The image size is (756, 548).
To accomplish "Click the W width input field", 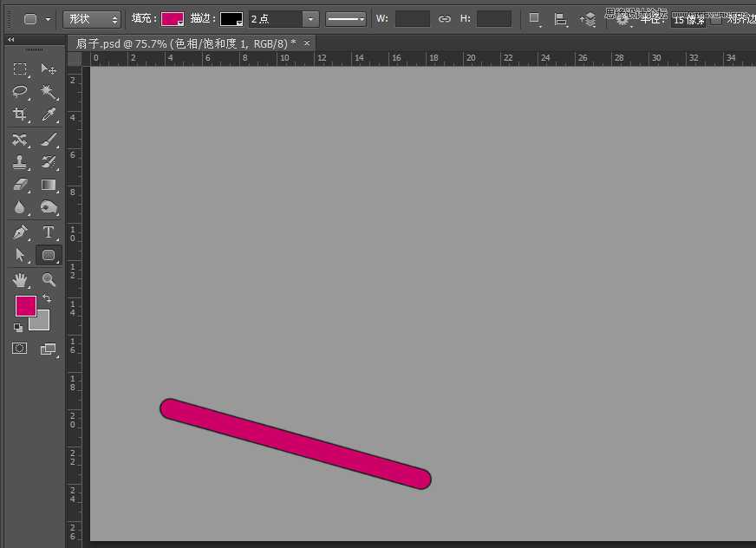I will click(x=412, y=19).
